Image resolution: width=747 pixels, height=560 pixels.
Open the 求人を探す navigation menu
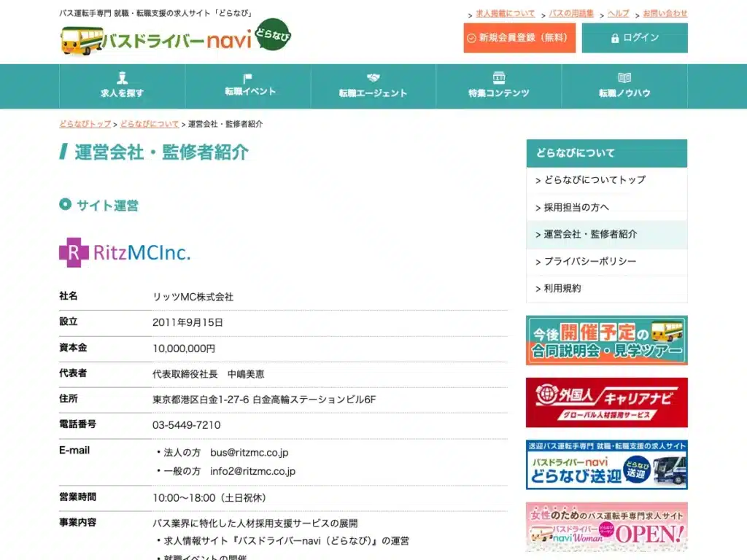(x=122, y=86)
